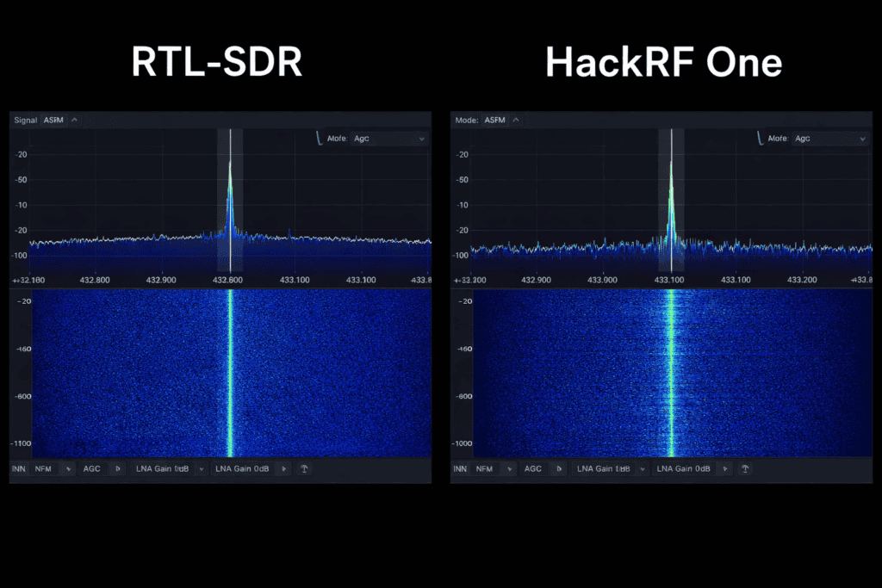Click the RTL-SDR heading text
Screen dimensions: 882x588
click(216, 62)
